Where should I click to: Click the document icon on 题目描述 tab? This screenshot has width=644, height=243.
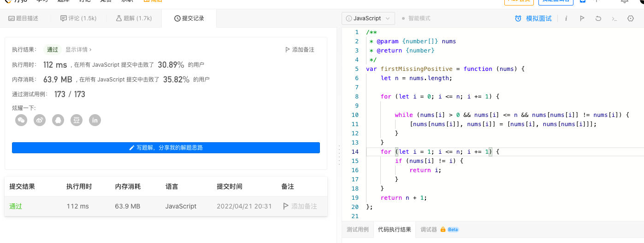pyautogui.click(x=12, y=18)
